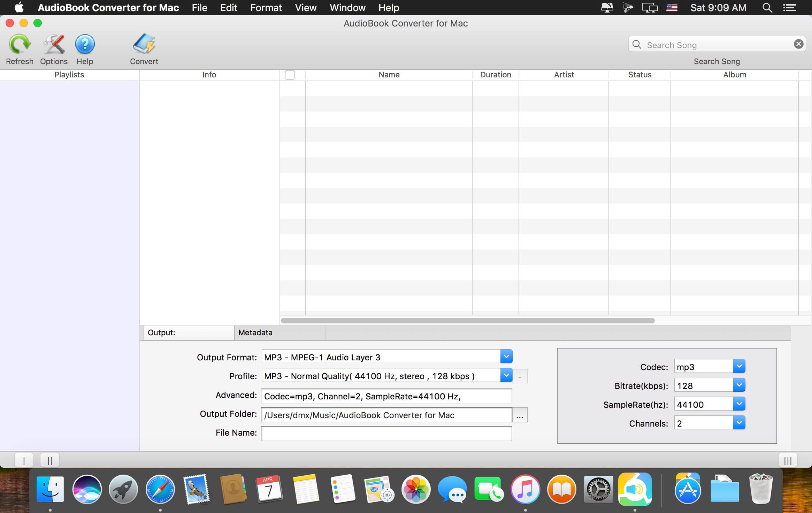The image size is (812, 513).
Task: Open iBooks in the Dock
Action: pos(562,489)
